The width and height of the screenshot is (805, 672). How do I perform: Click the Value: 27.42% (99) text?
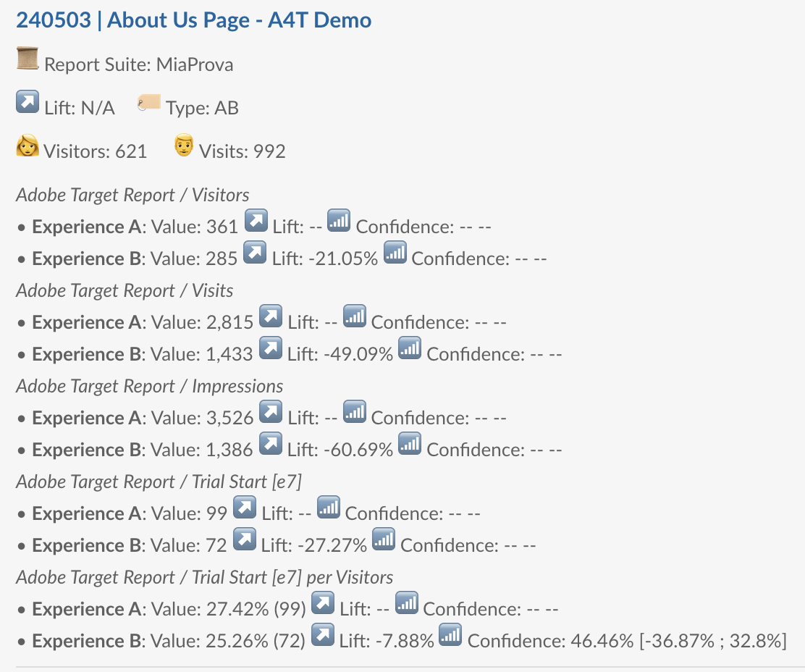coord(229,609)
